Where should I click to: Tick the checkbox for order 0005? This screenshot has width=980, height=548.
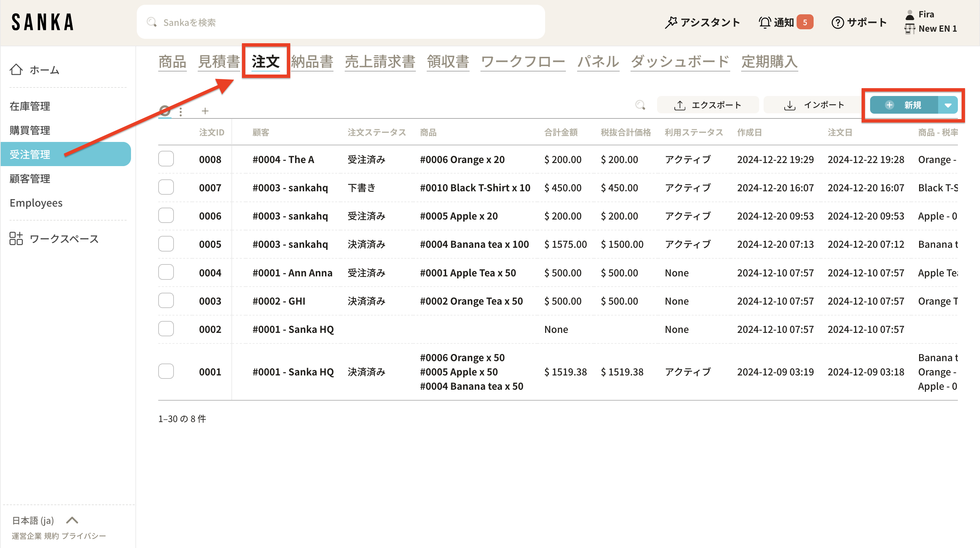tap(166, 244)
